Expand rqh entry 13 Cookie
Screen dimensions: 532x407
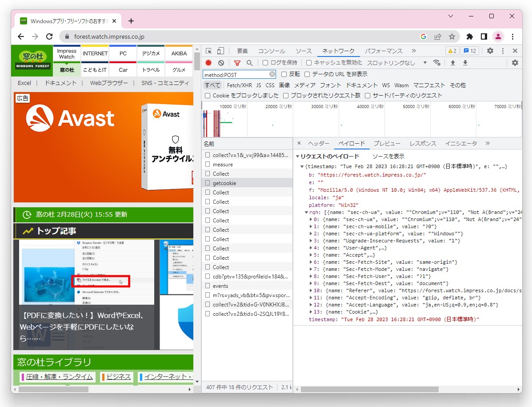(x=311, y=312)
